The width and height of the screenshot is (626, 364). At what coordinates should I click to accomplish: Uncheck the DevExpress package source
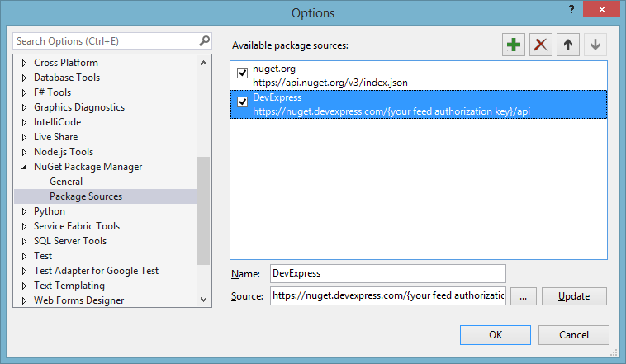(x=242, y=102)
